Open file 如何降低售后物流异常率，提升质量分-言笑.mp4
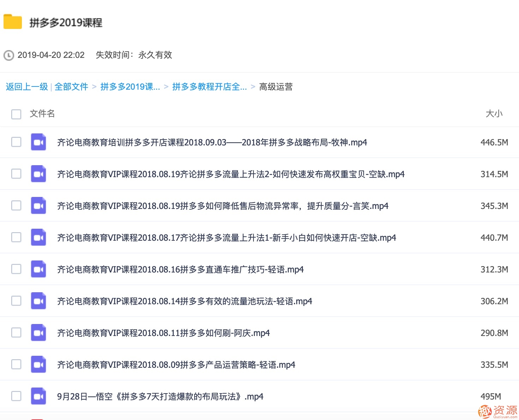 pyautogui.click(x=223, y=206)
